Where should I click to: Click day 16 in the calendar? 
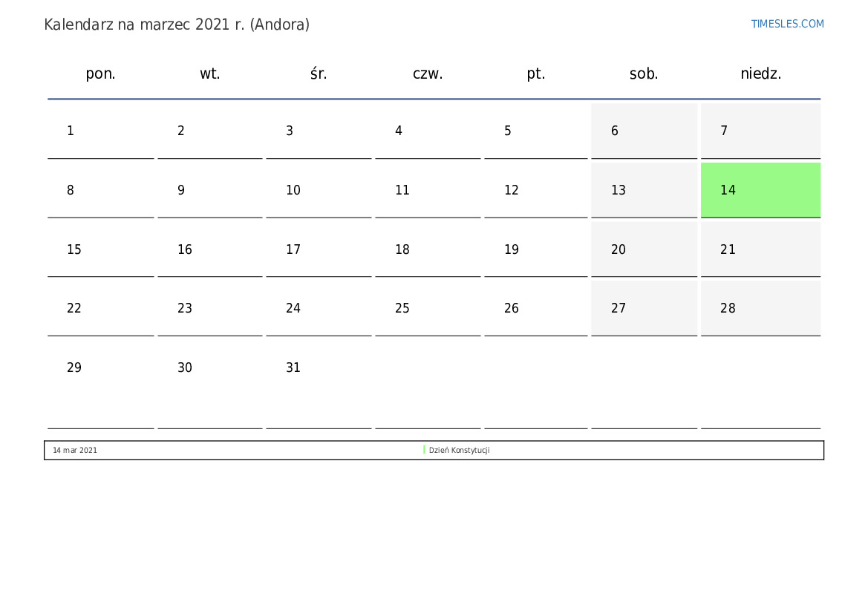point(210,249)
